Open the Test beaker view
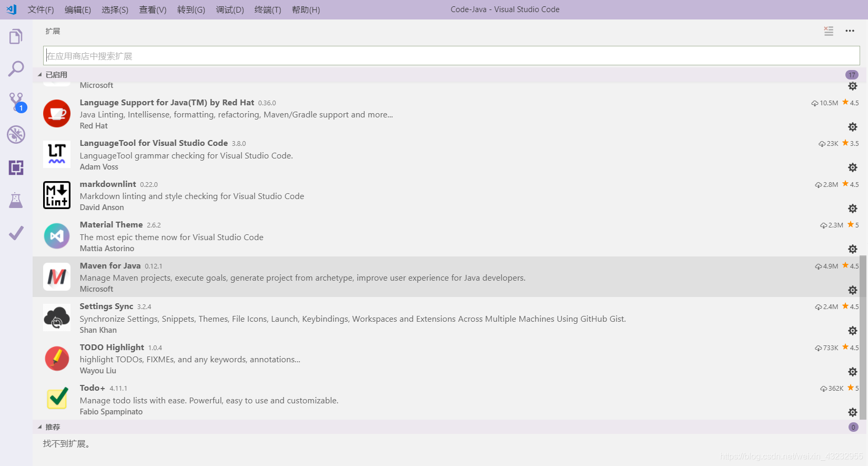The image size is (868, 466). click(16, 200)
